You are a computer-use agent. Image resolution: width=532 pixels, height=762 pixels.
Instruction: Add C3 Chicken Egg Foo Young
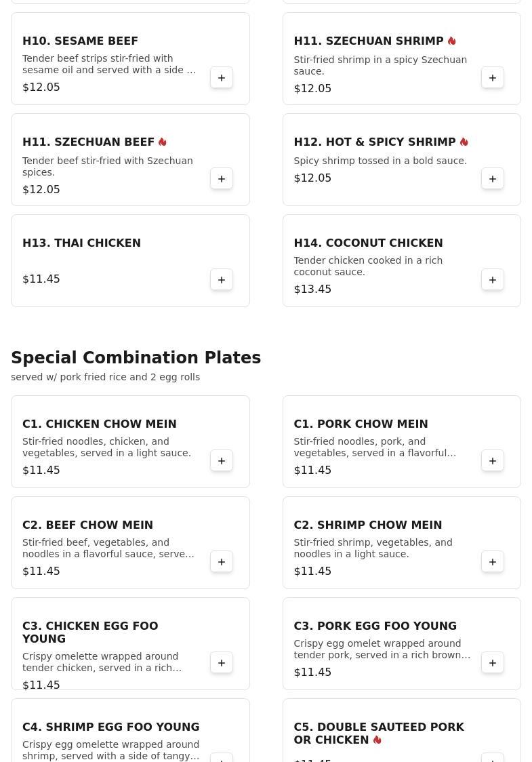222,663
